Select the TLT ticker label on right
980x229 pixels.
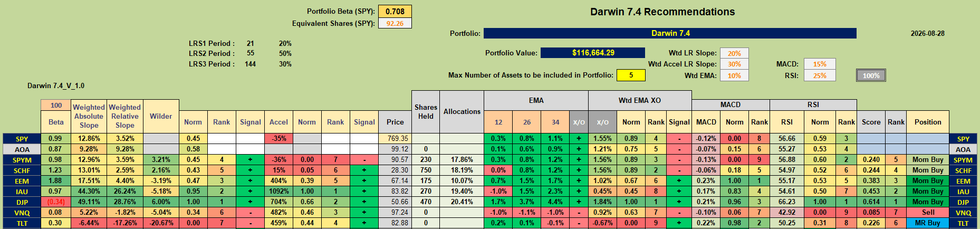pyautogui.click(x=963, y=223)
